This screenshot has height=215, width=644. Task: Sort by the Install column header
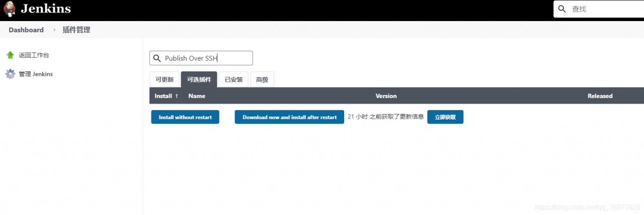tap(167, 96)
